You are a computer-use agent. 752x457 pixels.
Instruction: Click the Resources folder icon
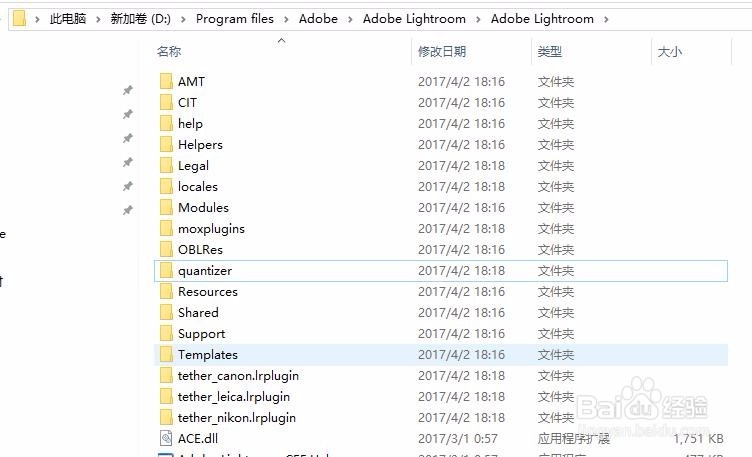[x=166, y=292]
